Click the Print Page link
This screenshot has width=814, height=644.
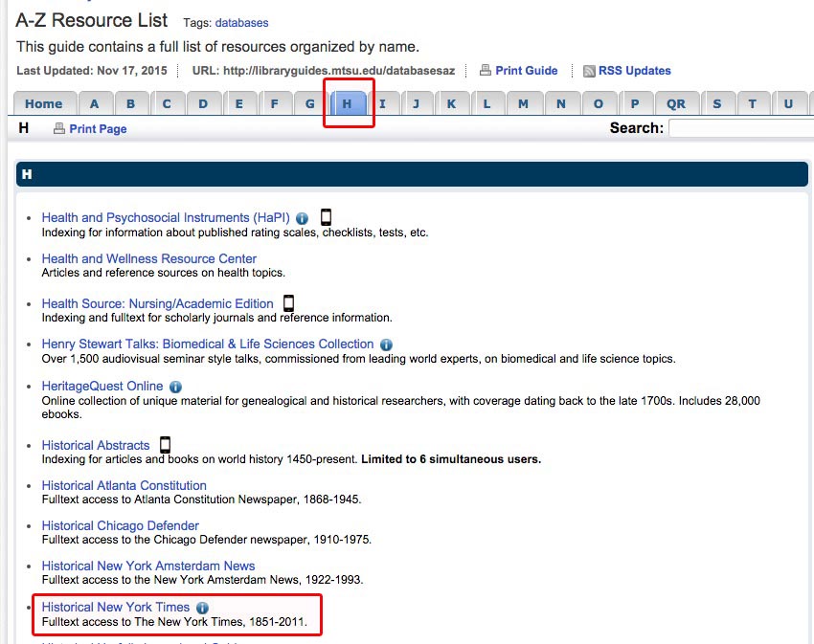point(98,128)
